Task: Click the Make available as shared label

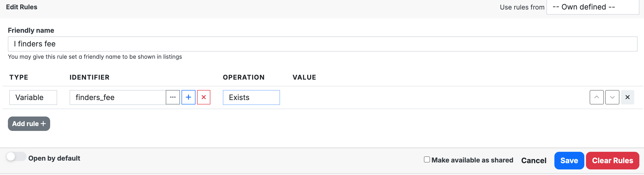Action: [x=472, y=160]
